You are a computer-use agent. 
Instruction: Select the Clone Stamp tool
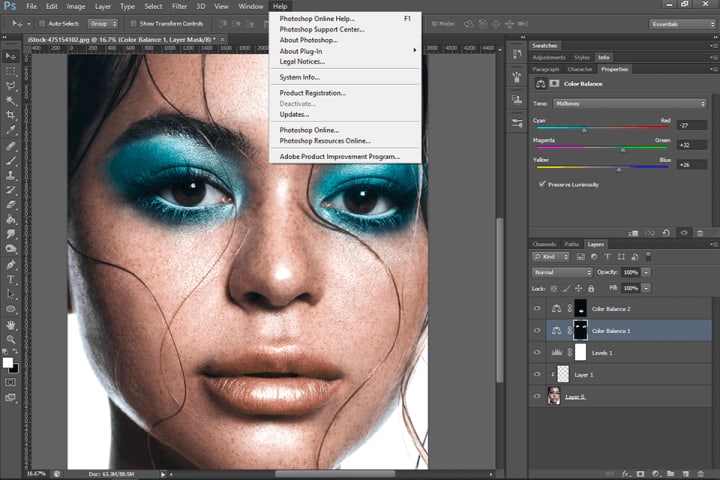point(11,175)
